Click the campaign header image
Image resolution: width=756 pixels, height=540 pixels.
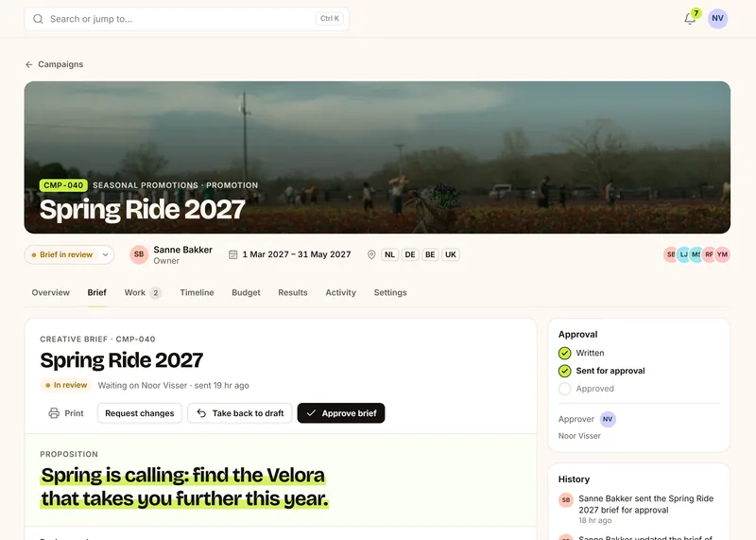(x=377, y=157)
